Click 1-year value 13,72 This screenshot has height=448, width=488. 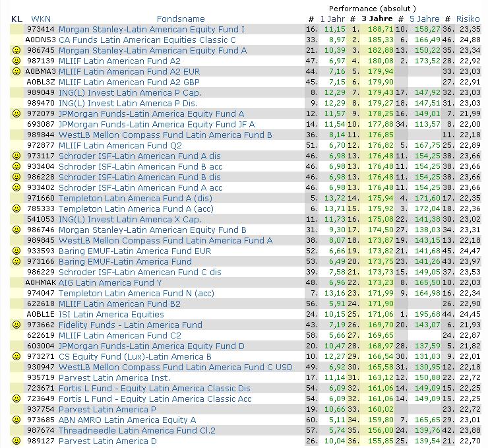point(335,199)
